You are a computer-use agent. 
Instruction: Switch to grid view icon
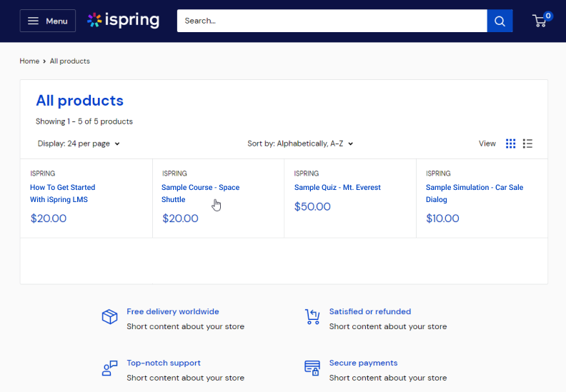click(510, 144)
